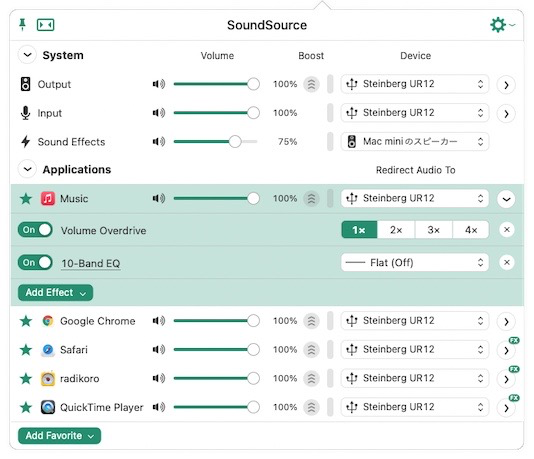The width and height of the screenshot is (534, 459).
Task: Collapse the Music effects chevron
Action: [x=506, y=199]
